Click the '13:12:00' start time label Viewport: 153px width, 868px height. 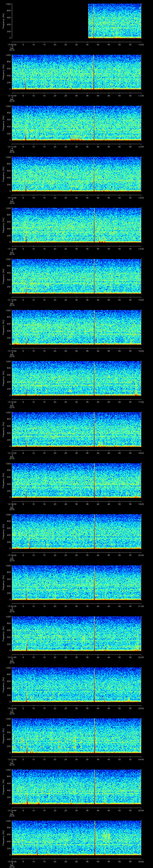pyautogui.click(x=12, y=197)
